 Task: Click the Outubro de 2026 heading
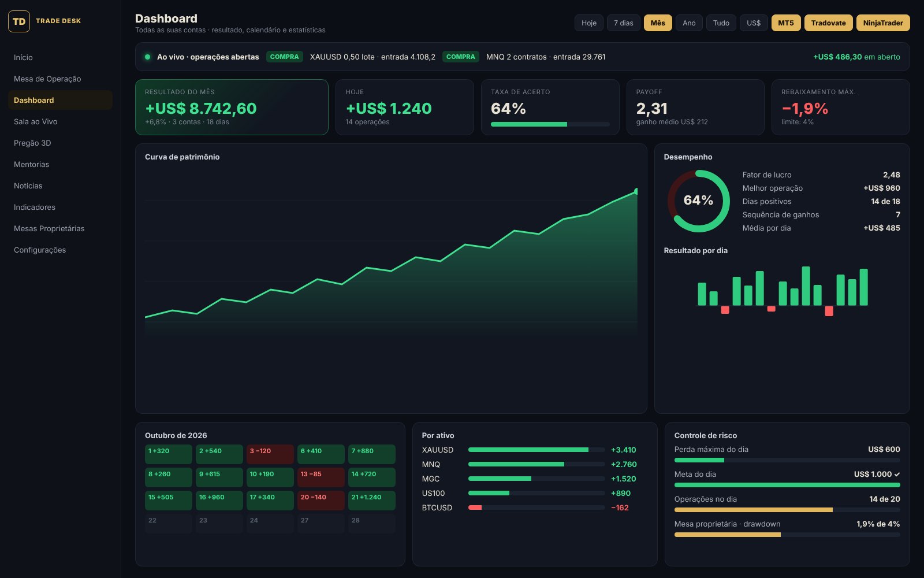click(176, 435)
